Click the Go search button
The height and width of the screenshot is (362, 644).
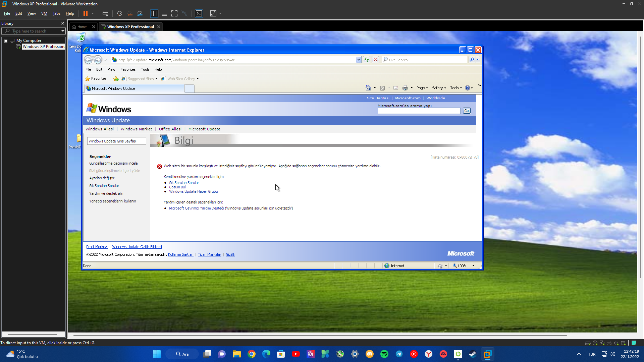click(467, 111)
